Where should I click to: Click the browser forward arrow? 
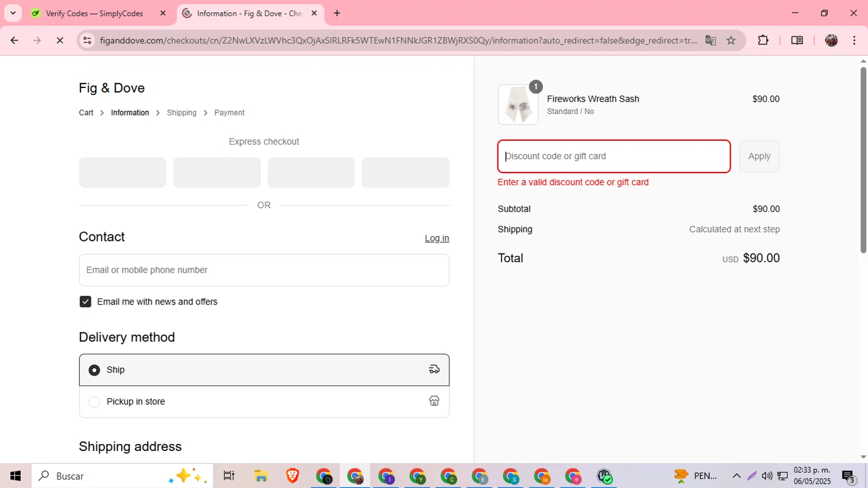37,41
